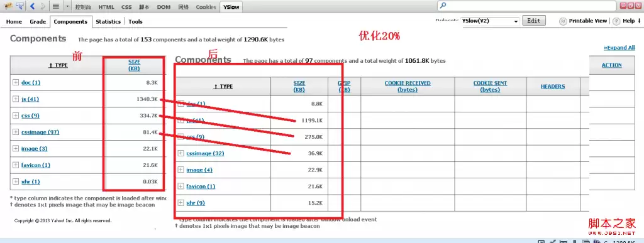Switch to the 网络 panel tab

pyautogui.click(x=184, y=7)
